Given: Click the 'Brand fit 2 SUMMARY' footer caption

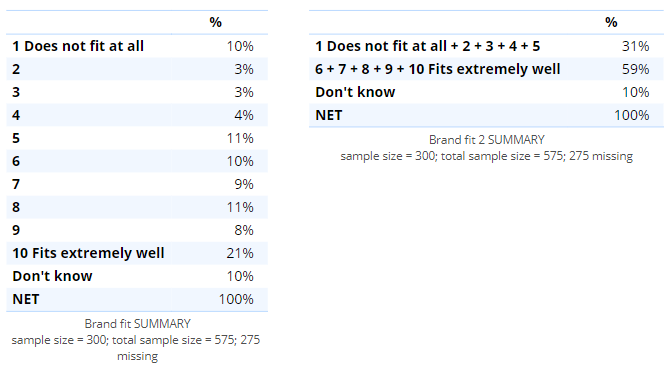Looking at the screenshot, I should click(x=487, y=140).
